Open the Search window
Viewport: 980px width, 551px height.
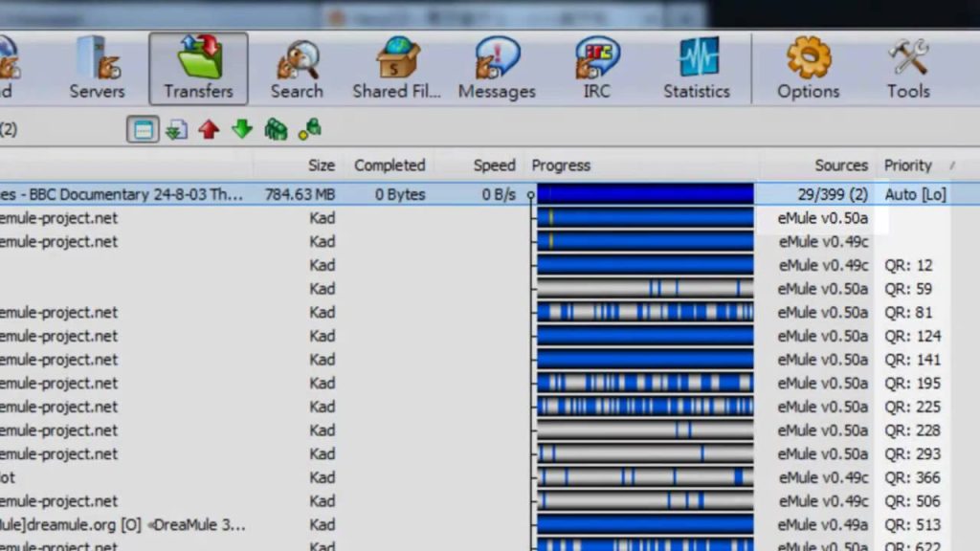297,69
